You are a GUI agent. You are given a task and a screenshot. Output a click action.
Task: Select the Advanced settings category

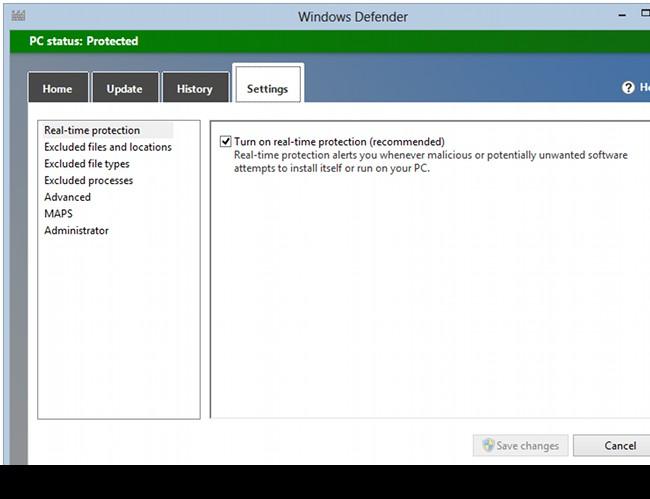point(68,197)
